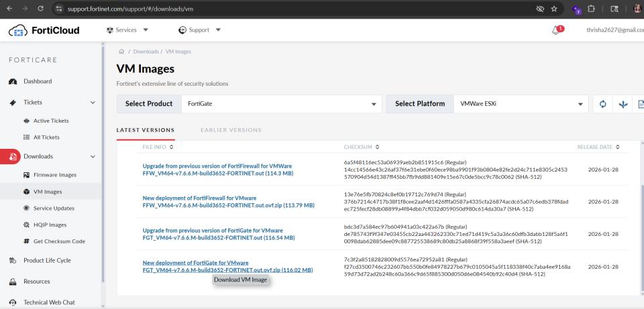
Task: Open the Select Platform dropdown showing VMWare ESXi
Action: pyautogui.click(x=520, y=104)
